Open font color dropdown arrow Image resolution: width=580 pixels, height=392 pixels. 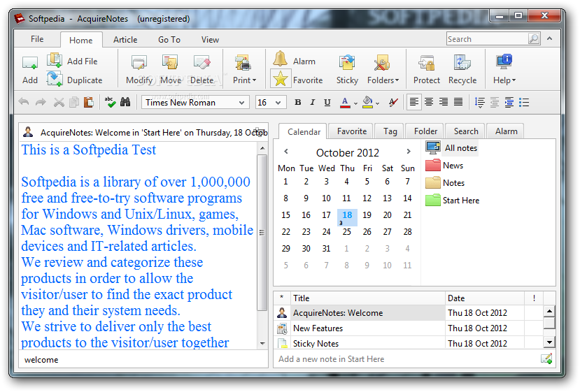pos(355,103)
